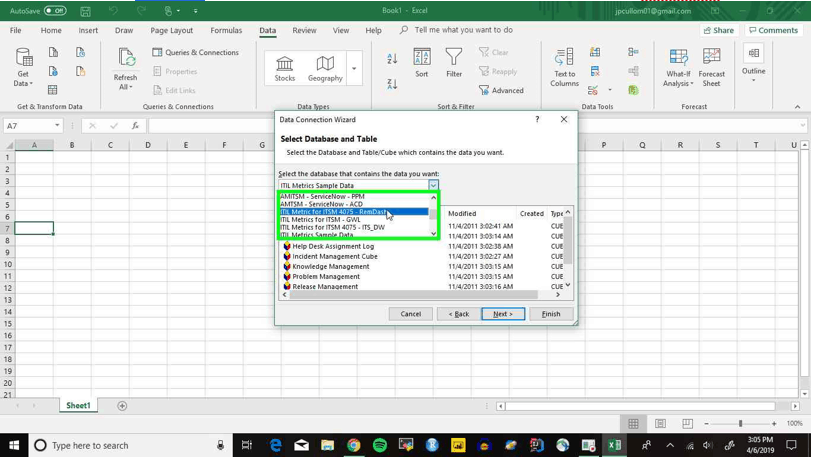
Task: Click Windows search box
Action: 130,445
